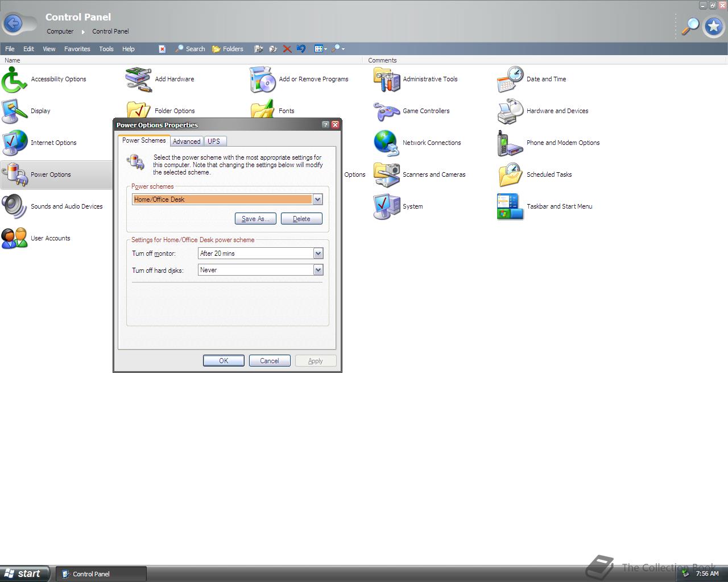Click the blue undo arrow toolbar icon

(x=301, y=49)
